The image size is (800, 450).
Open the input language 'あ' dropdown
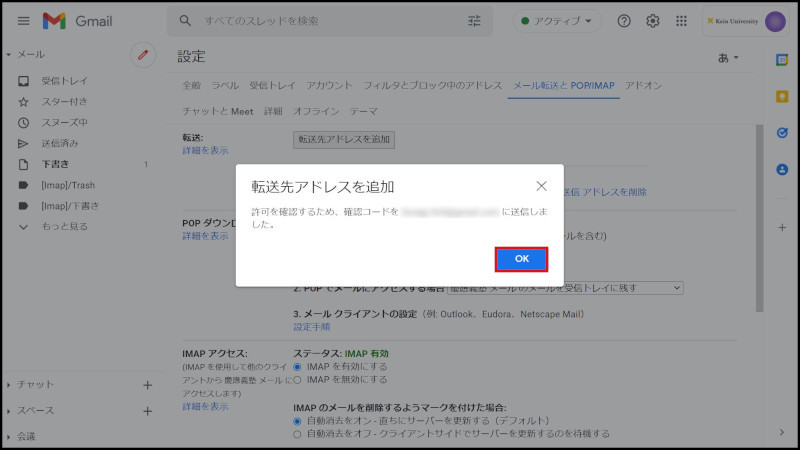(x=728, y=58)
